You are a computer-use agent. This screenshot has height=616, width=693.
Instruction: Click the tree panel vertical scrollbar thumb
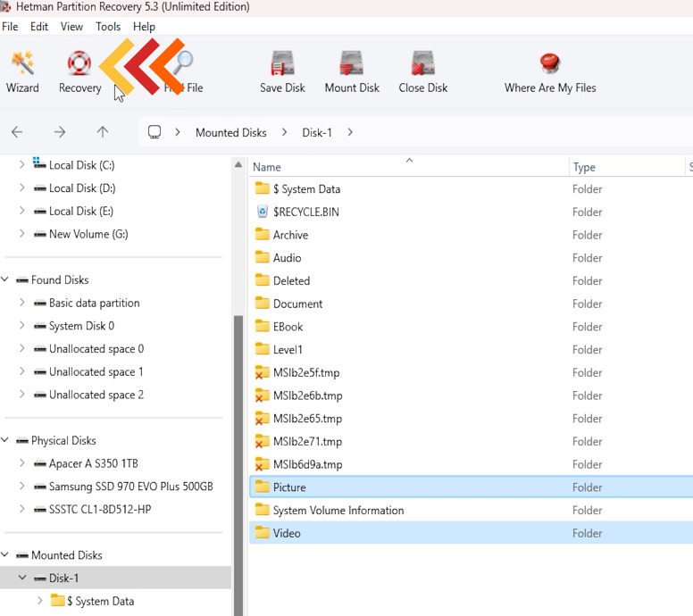pos(238,465)
